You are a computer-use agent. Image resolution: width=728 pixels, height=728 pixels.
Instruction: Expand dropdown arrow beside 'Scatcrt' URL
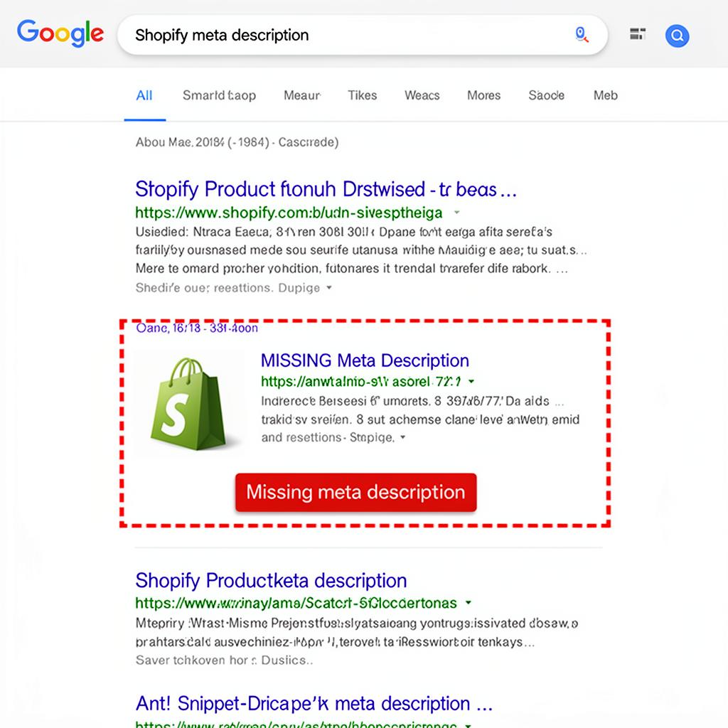tap(469, 603)
